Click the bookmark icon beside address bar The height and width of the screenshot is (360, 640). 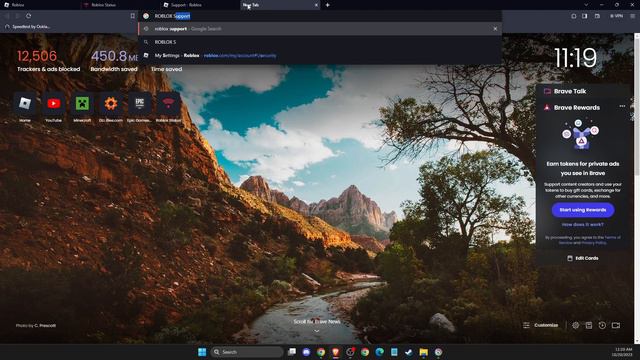(132, 16)
